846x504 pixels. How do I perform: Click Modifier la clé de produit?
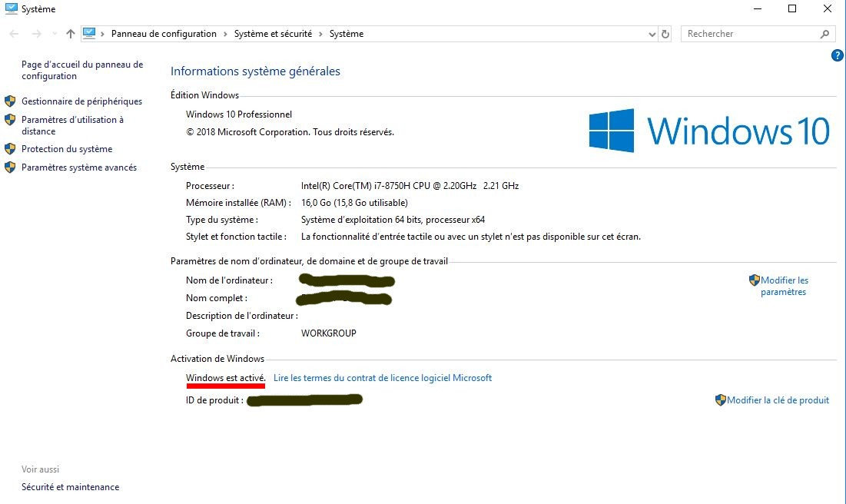click(778, 400)
